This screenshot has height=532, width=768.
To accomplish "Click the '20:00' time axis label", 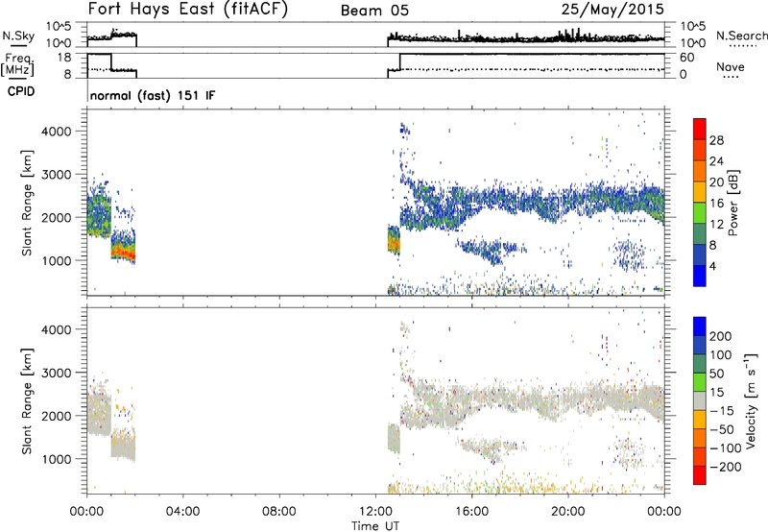I will (x=567, y=512).
